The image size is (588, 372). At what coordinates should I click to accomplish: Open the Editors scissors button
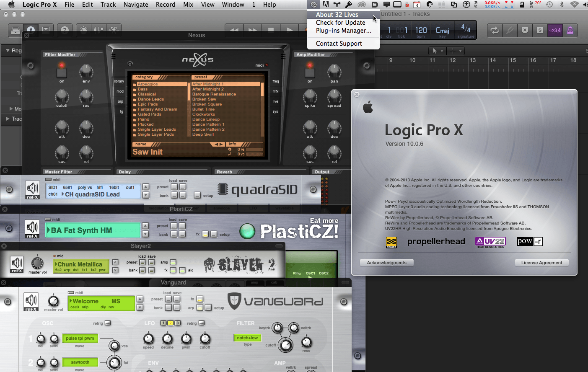click(114, 30)
